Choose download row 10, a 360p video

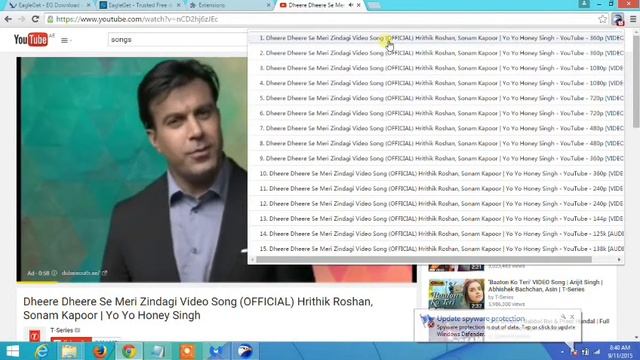tap(436, 173)
